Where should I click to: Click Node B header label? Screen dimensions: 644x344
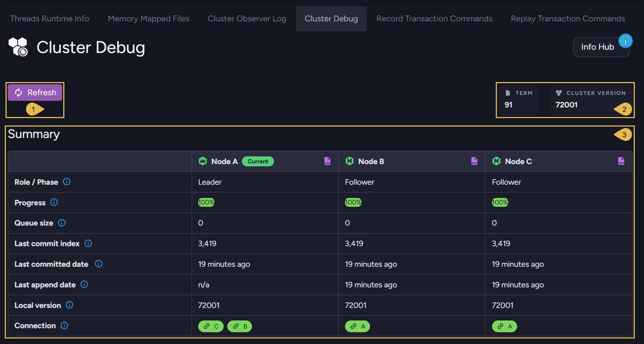click(x=371, y=162)
